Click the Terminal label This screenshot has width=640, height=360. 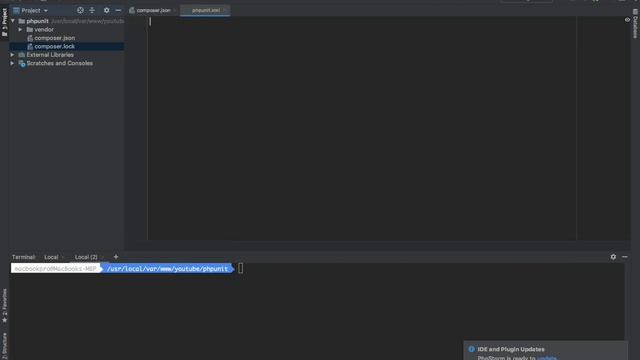tap(23, 257)
